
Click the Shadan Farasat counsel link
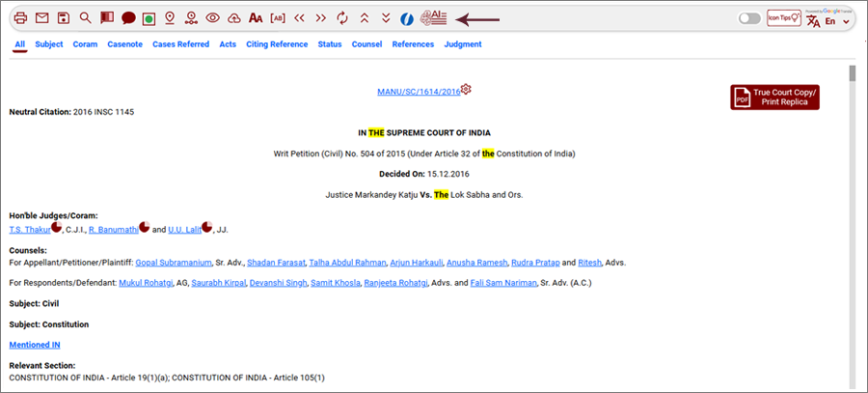pos(276,263)
